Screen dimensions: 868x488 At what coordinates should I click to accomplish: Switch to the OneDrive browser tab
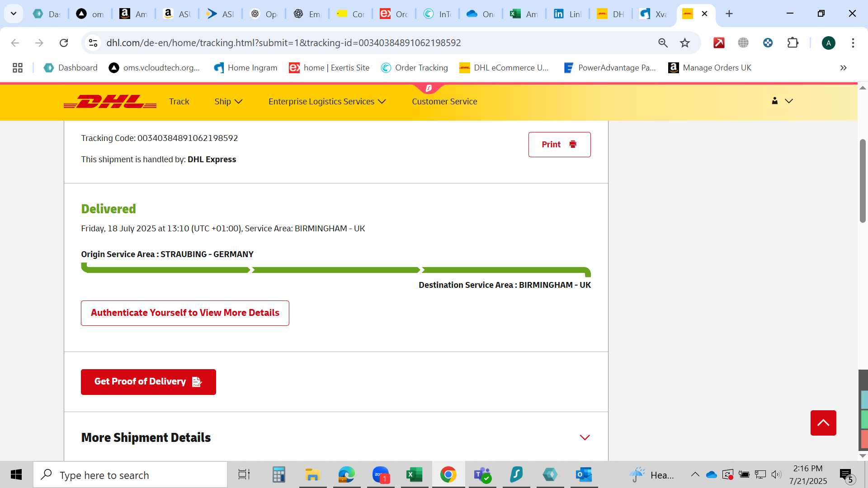coord(481,14)
